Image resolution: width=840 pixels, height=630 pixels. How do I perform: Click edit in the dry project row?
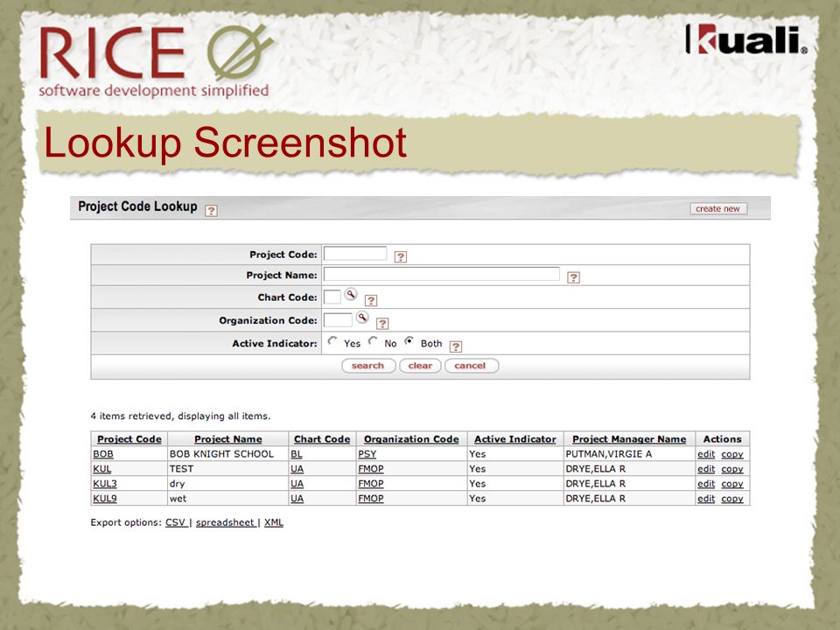[x=706, y=484]
